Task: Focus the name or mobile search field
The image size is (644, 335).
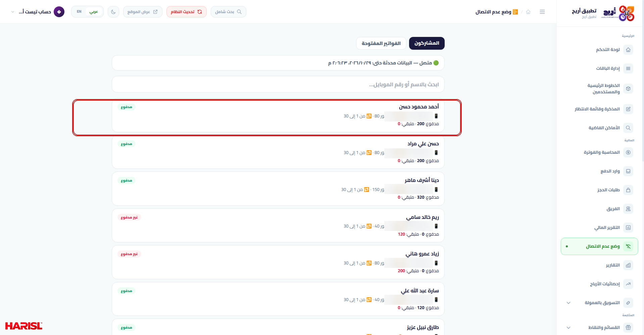Action: pos(278,84)
